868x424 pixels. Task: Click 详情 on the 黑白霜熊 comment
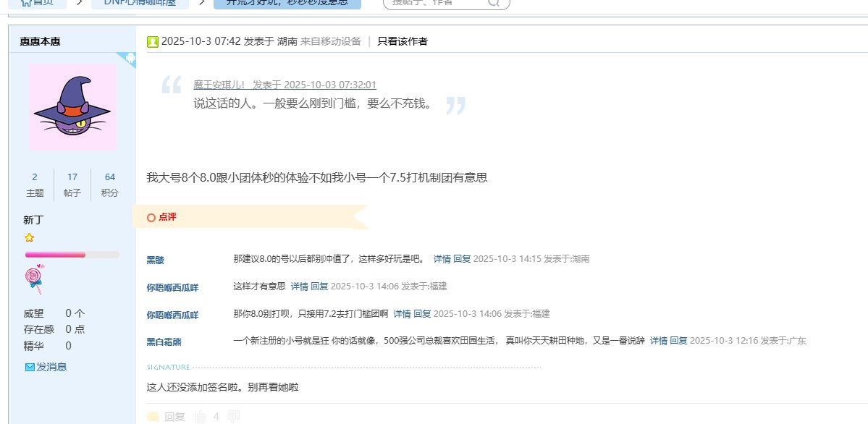click(658, 340)
